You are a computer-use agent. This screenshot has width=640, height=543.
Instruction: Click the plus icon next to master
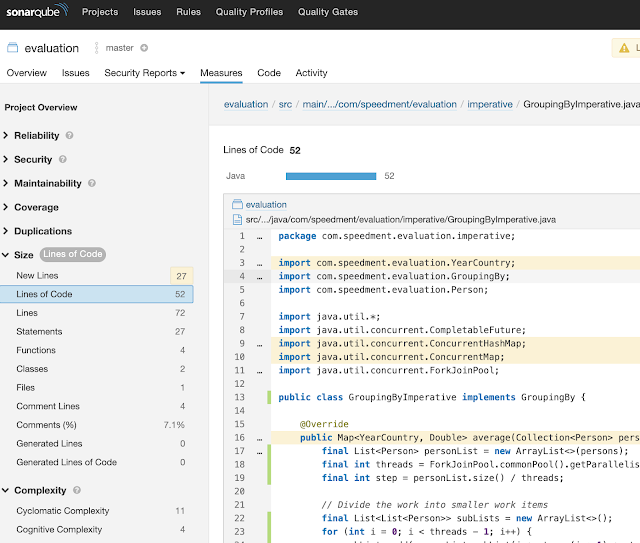pyautogui.click(x=144, y=48)
